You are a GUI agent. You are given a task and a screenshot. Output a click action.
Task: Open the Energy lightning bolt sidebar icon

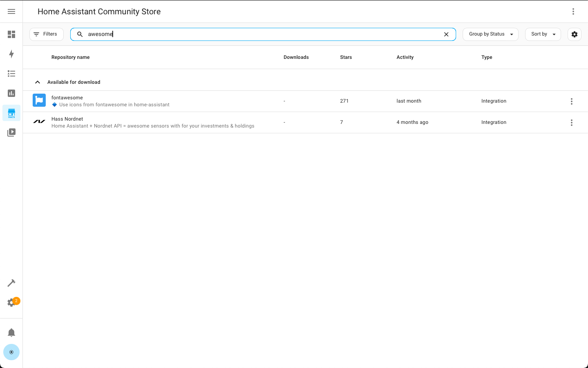coord(11,54)
